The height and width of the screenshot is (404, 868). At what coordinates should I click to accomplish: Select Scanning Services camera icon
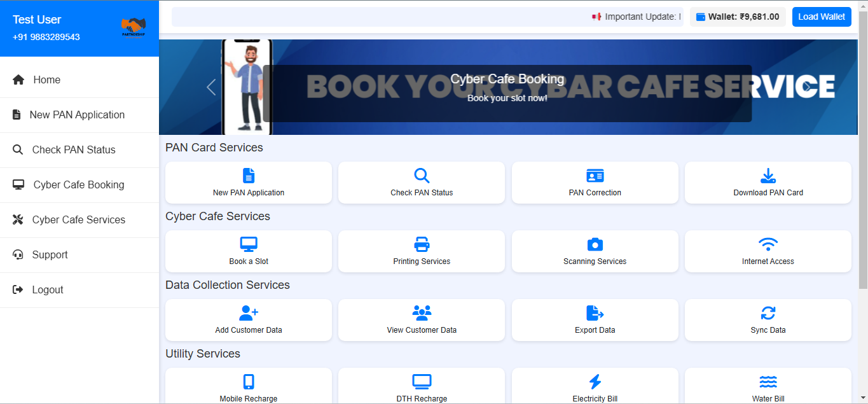coord(595,245)
